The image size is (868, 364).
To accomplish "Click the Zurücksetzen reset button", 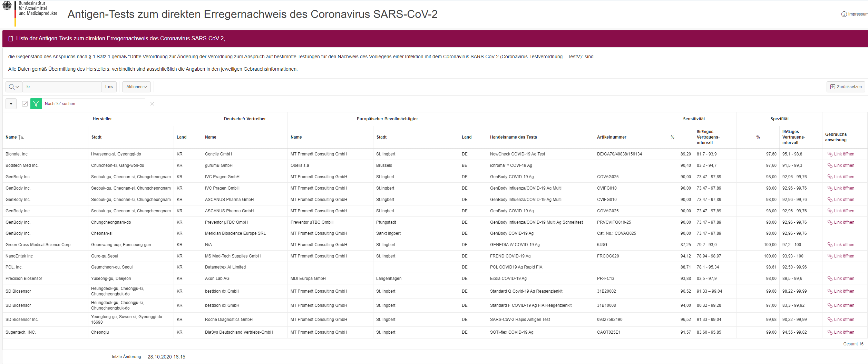I will pyautogui.click(x=846, y=87).
